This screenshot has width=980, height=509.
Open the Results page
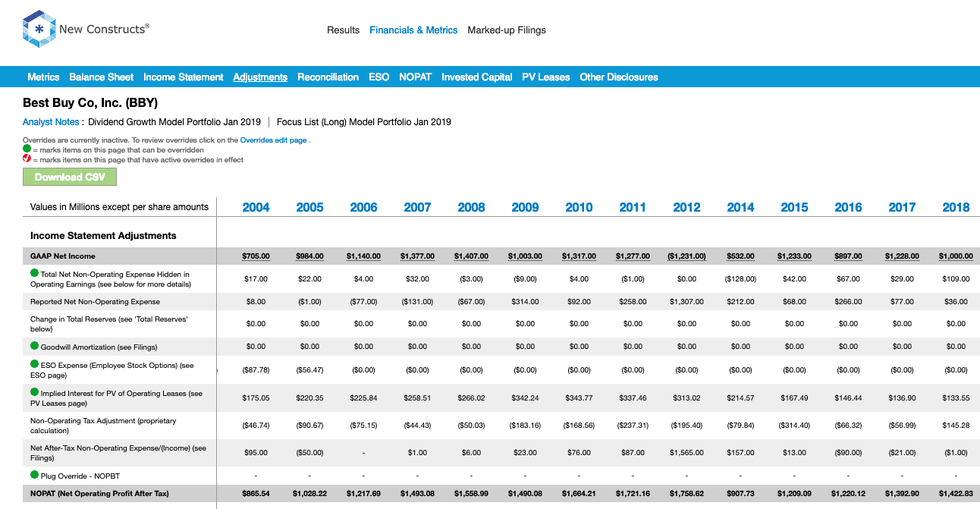[343, 30]
